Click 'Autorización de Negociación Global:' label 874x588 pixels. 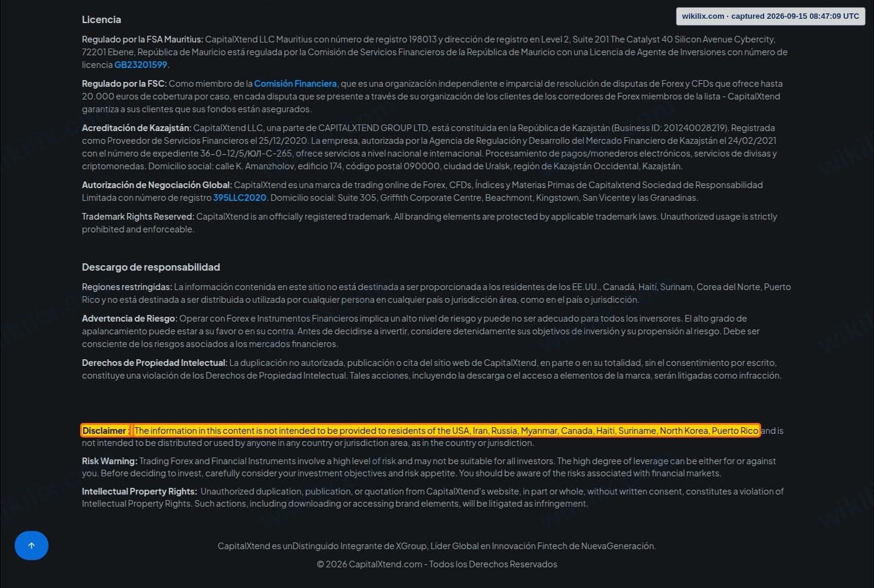click(x=157, y=185)
